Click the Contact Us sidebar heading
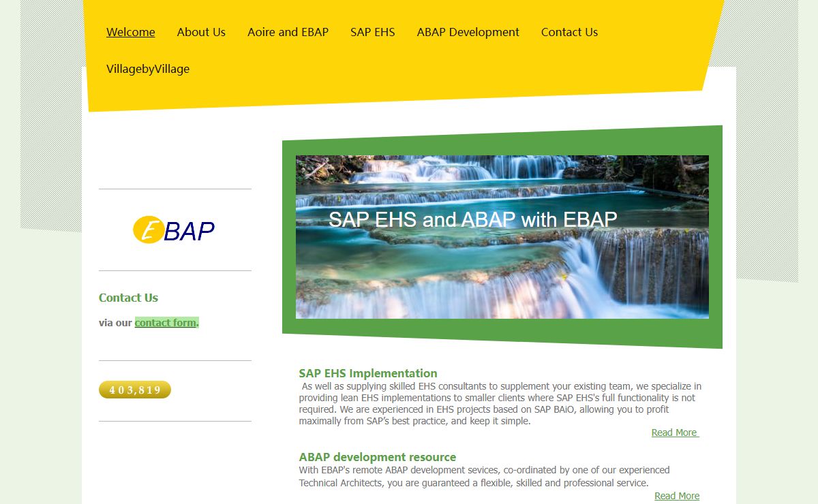The image size is (818, 504). tap(128, 298)
